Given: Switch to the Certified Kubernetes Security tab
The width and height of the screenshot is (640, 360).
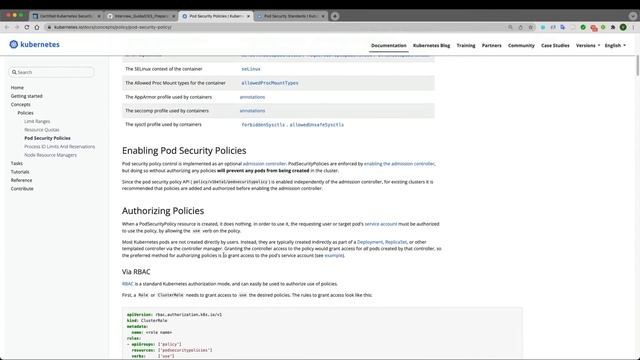Looking at the screenshot, I should pyautogui.click(x=66, y=16).
